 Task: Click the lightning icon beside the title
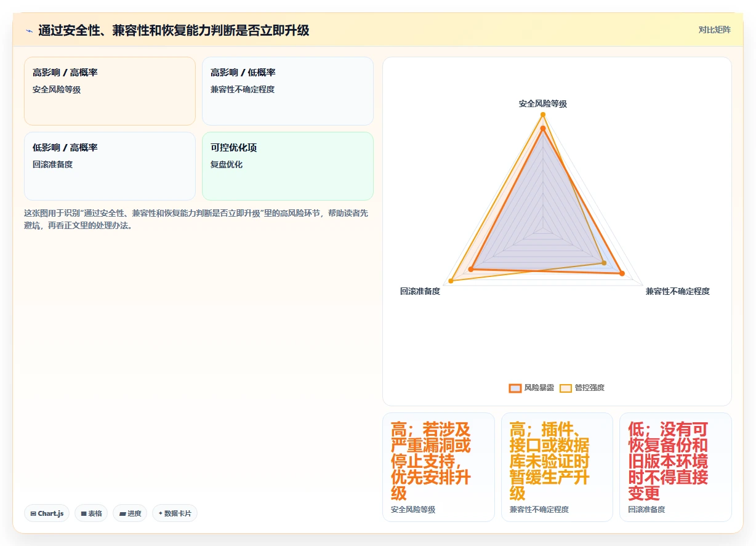(30, 30)
